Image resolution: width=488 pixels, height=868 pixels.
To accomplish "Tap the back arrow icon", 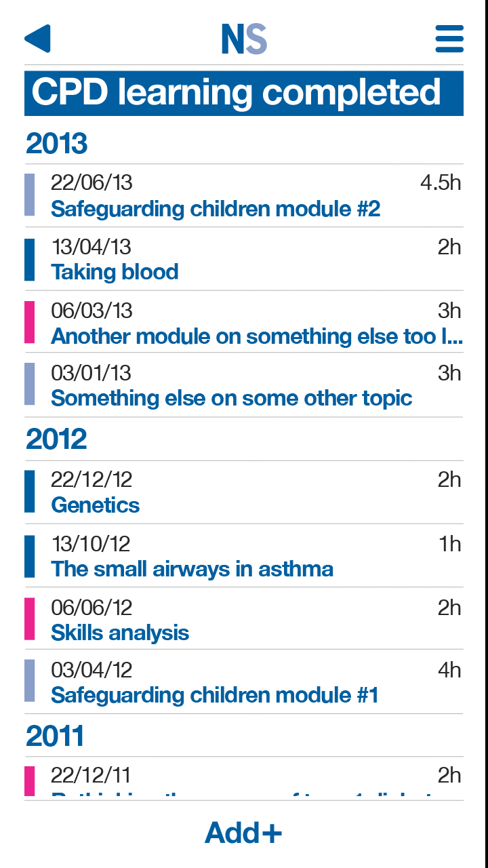I will point(37,39).
